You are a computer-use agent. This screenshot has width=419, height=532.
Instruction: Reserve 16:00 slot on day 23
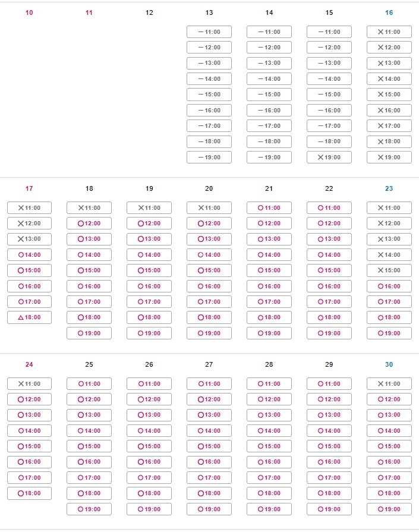[389, 287]
